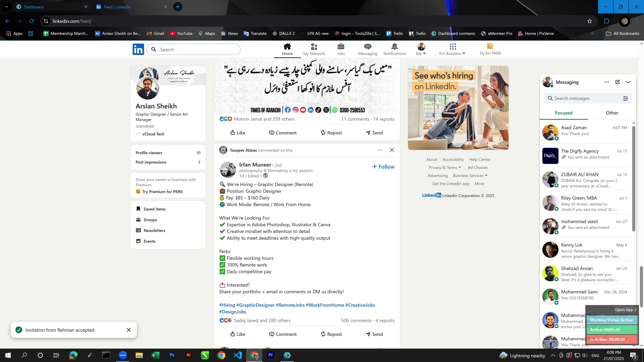
Task: Show more bookmarks chevron
Action: 592,34
